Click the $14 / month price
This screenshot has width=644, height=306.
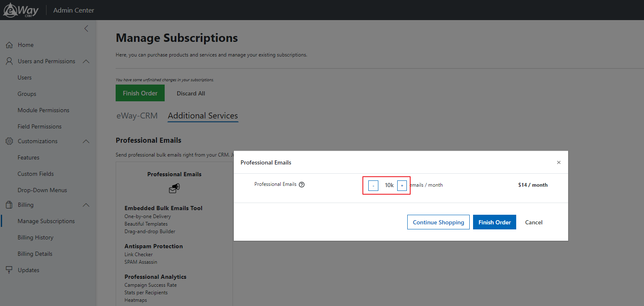tap(533, 185)
